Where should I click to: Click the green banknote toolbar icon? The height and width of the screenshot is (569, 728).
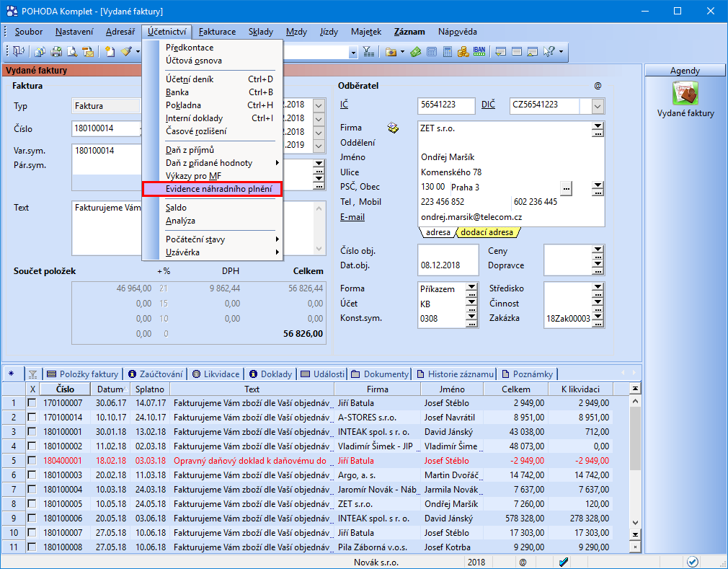click(416, 52)
